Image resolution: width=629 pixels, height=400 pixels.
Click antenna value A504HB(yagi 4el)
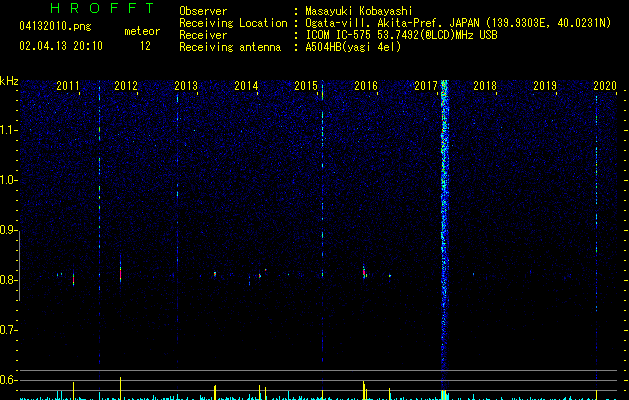click(353, 47)
